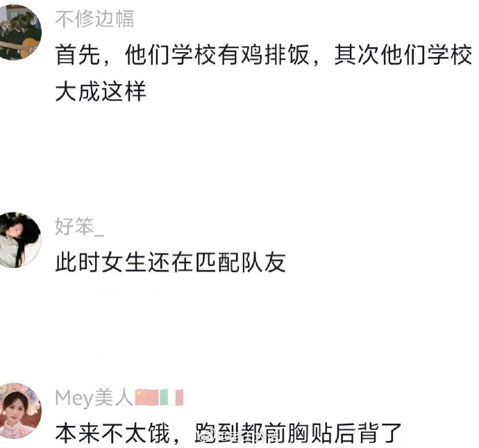The width and height of the screenshot is (479, 448).
Task: Click the words 鸡排饭 in first comment
Action: [275, 56]
